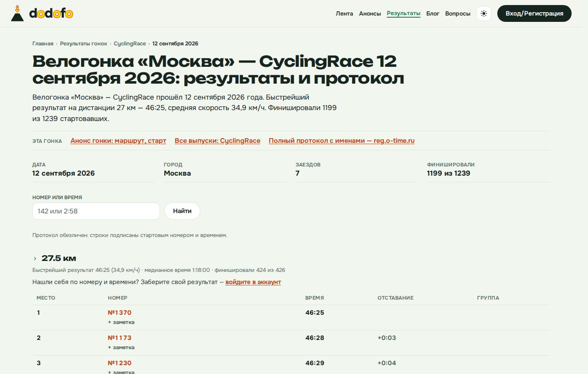
Task: Click the ГРУППА column header
Action: click(x=488, y=298)
